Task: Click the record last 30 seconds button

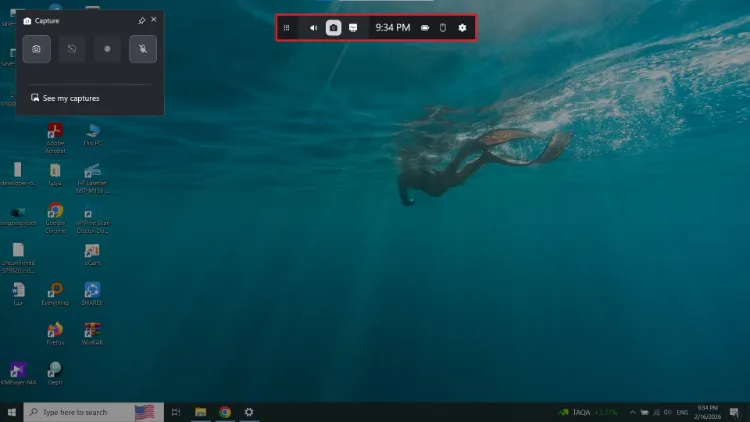Action: click(72, 49)
